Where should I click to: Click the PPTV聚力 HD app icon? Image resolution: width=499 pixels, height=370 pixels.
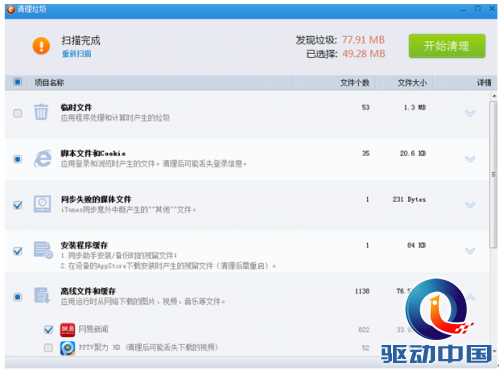68,348
